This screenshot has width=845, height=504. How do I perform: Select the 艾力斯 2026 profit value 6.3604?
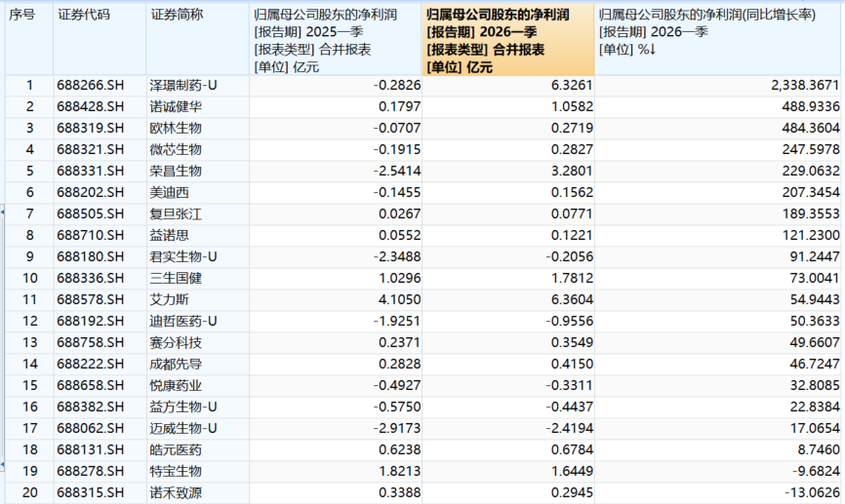pyautogui.click(x=570, y=298)
